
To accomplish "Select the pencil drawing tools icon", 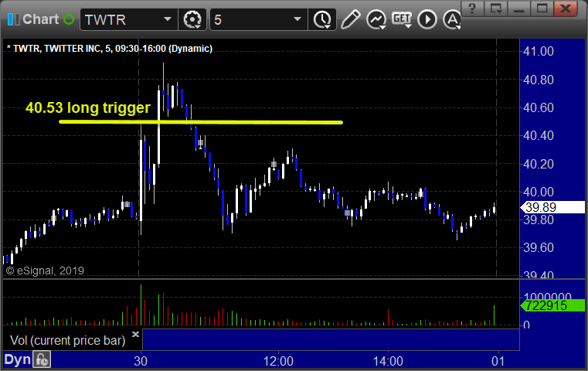I will click(350, 19).
